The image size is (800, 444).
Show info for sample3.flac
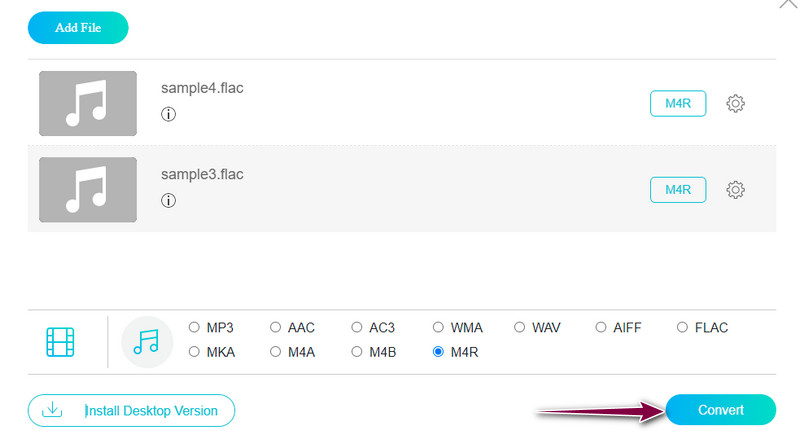[x=168, y=200]
